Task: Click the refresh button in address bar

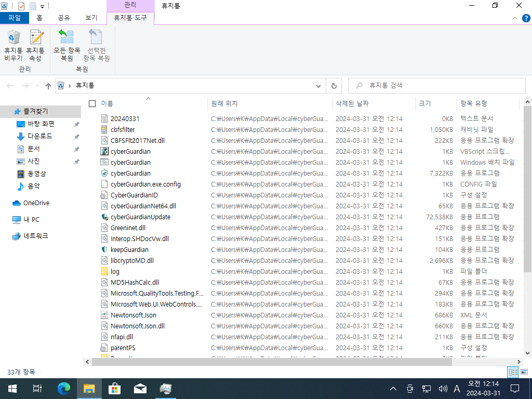Action: click(x=334, y=86)
